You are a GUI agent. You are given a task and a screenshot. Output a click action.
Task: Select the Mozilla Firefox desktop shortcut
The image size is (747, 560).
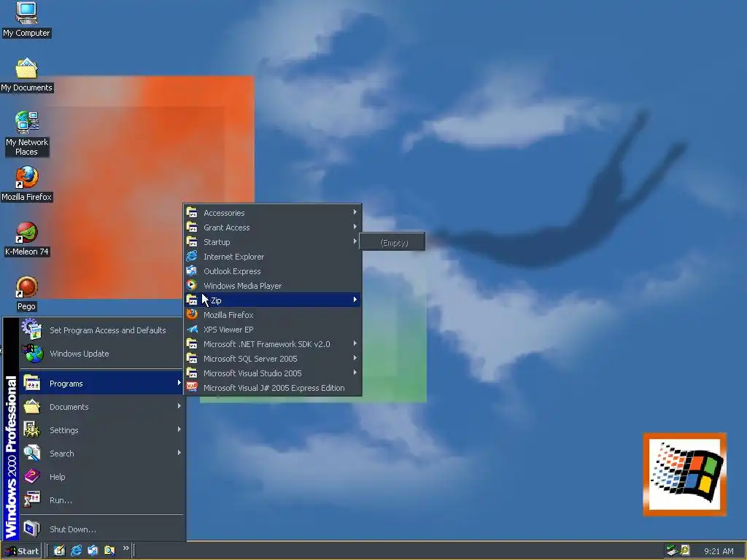coord(27,184)
